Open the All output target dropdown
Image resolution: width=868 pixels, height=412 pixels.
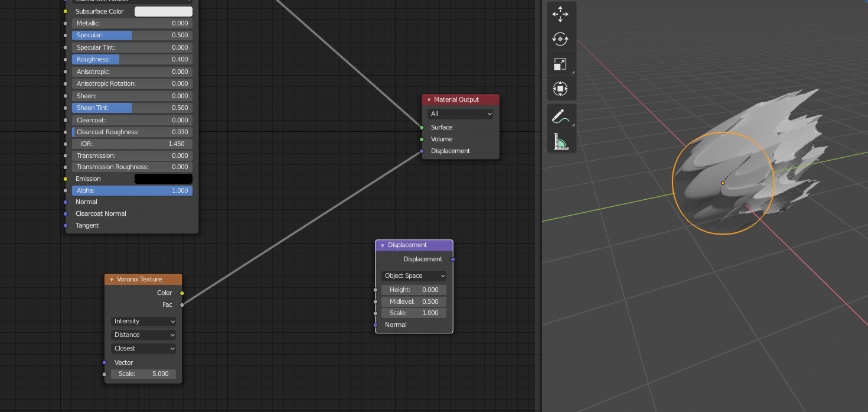(x=460, y=113)
